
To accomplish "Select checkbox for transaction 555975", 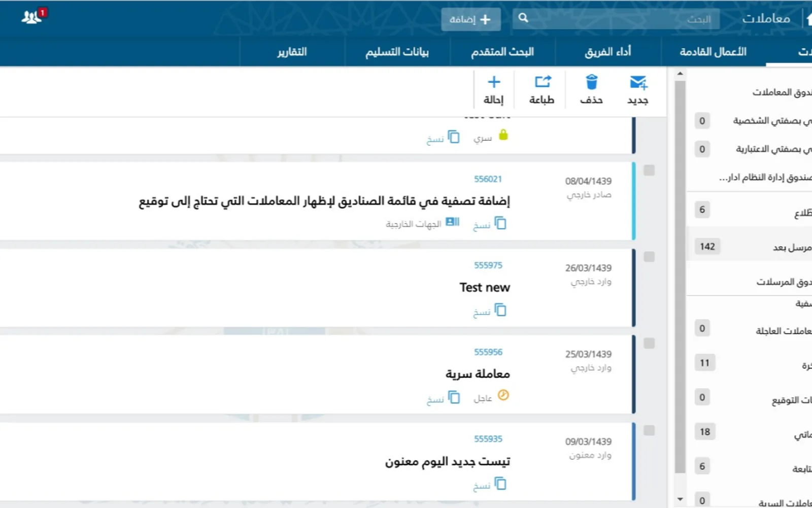I will coord(649,257).
